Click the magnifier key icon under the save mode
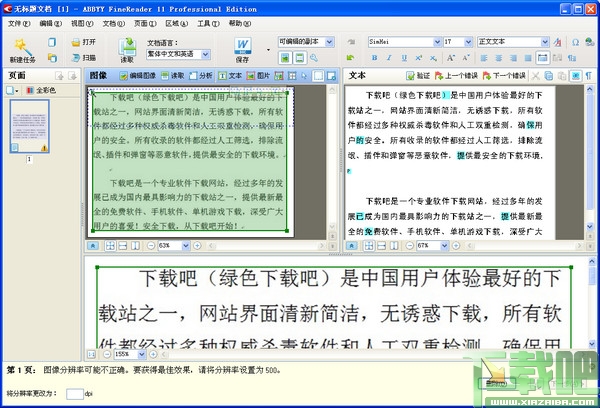 point(314,58)
